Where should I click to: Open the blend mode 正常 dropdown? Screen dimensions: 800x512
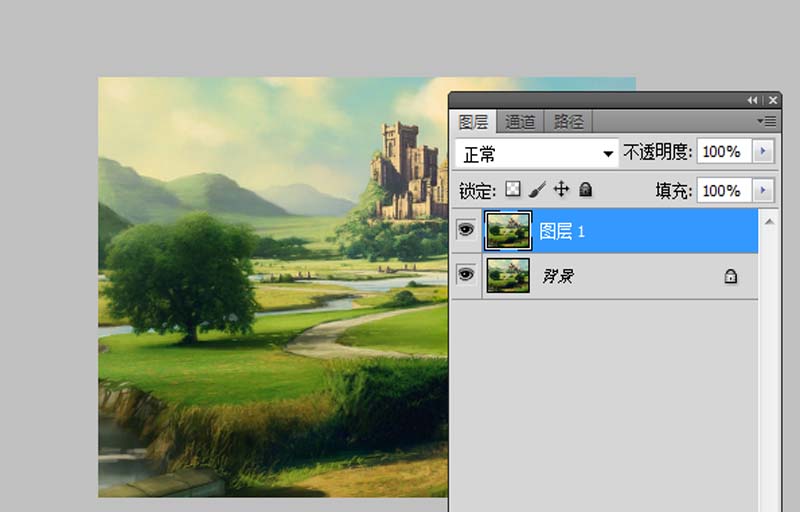537,153
